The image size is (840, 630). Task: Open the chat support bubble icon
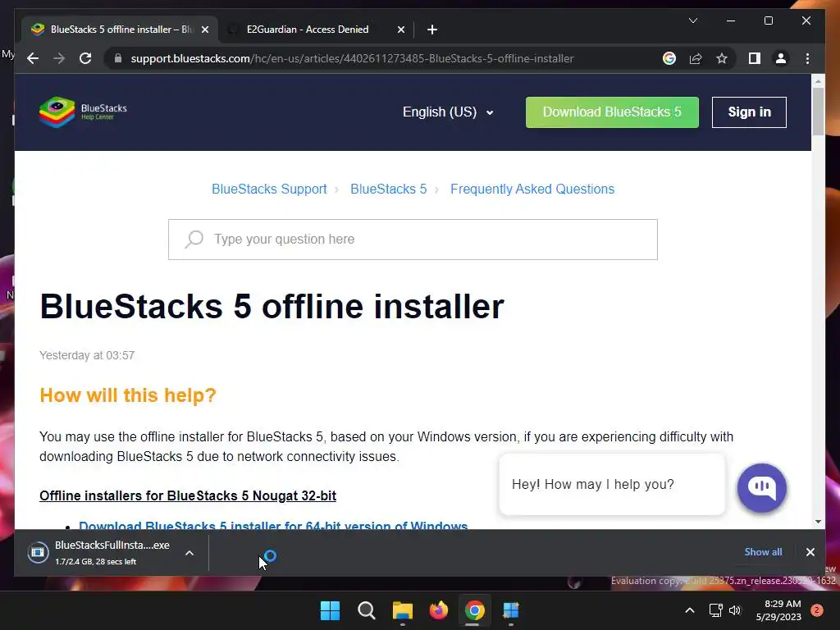(x=762, y=487)
